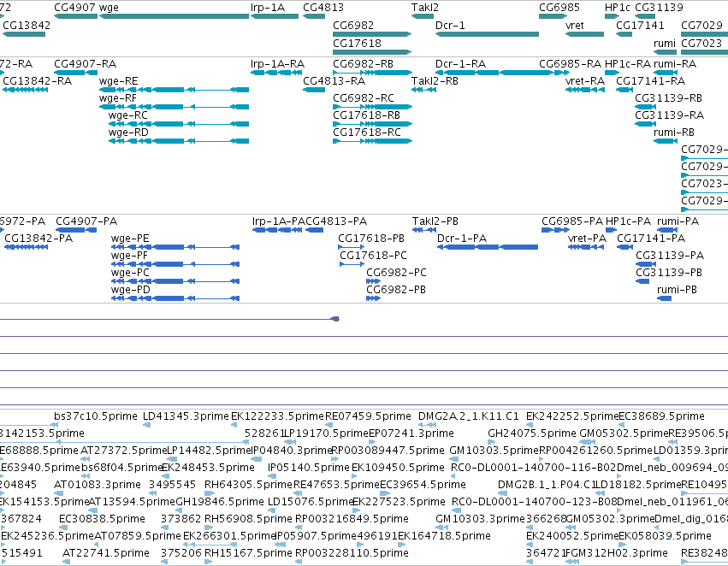The image size is (728, 566).
Task: Click the 'CG17141' gene label
Action: (x=640, y=26)
